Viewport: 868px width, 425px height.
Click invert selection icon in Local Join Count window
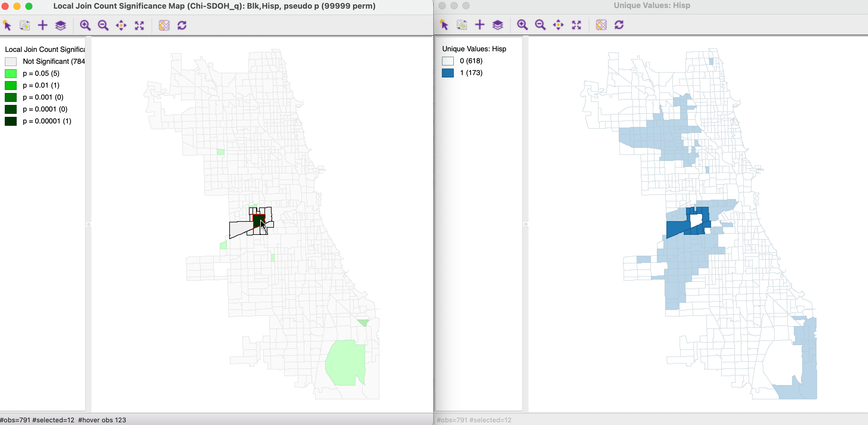pos(25,25)
